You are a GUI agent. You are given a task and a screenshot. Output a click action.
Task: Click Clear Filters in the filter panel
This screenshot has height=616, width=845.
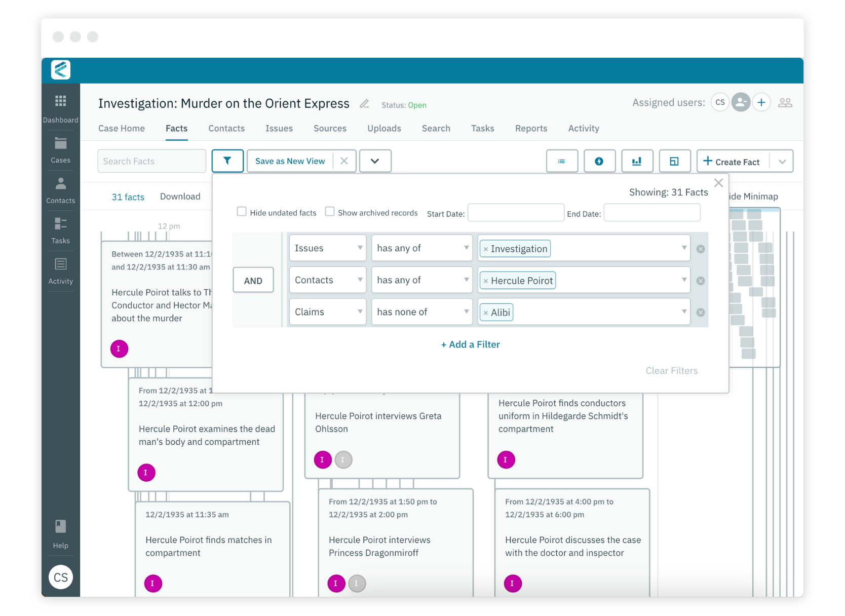[x=671, y=370]
